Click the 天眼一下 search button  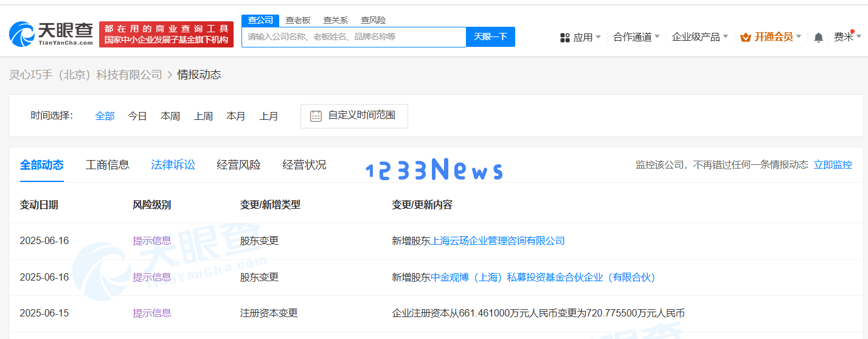(x=490, y=37)
